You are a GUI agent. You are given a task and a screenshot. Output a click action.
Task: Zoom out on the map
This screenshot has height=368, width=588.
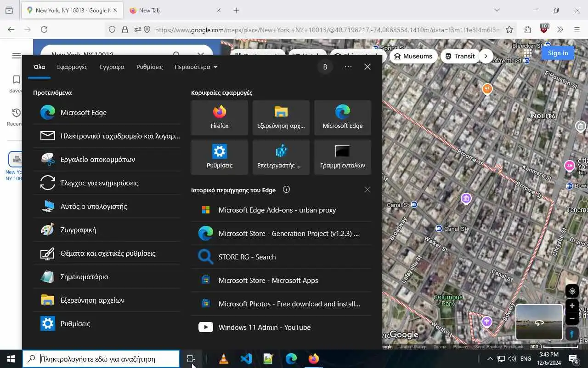(572, 318)
